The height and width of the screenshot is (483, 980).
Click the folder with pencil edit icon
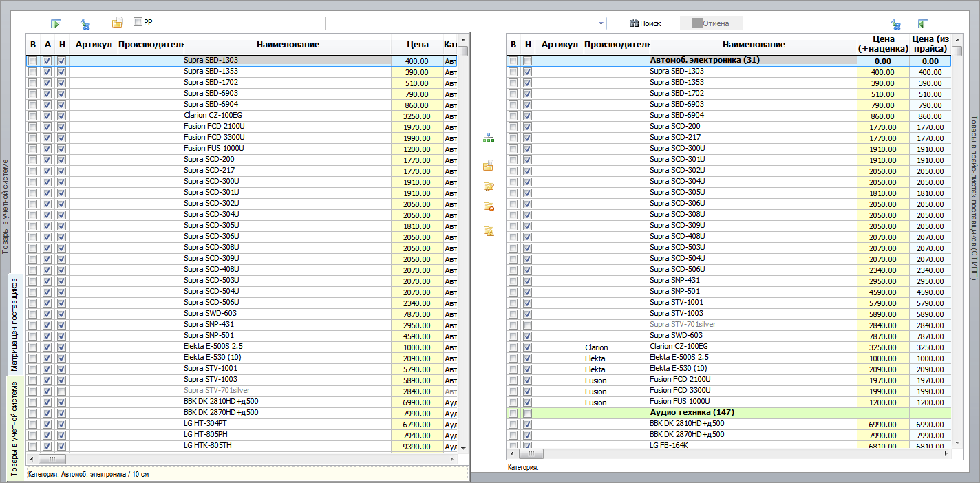(489, 186)
